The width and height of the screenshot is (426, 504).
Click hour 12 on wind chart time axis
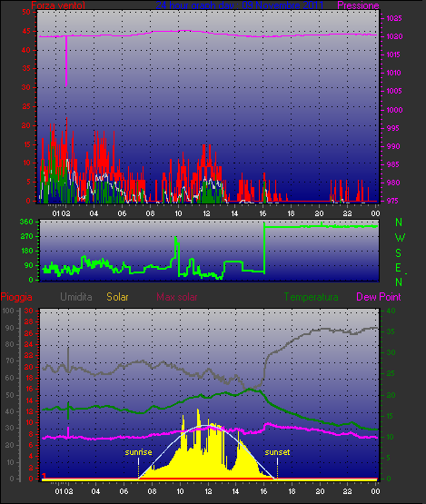point(206,213)
